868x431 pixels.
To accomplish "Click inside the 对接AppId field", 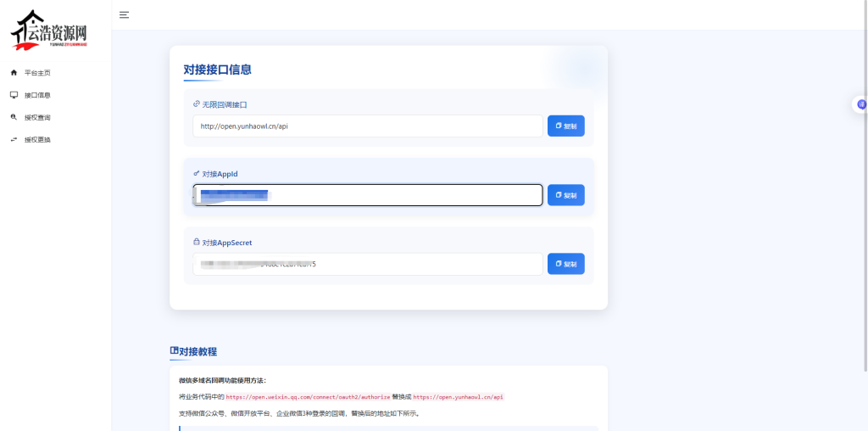I will 367,195.
